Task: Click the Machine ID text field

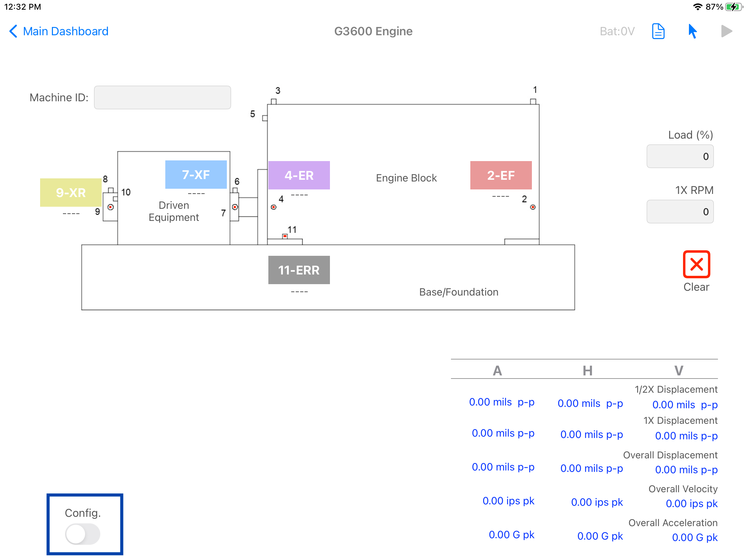Action: point(162,97)
